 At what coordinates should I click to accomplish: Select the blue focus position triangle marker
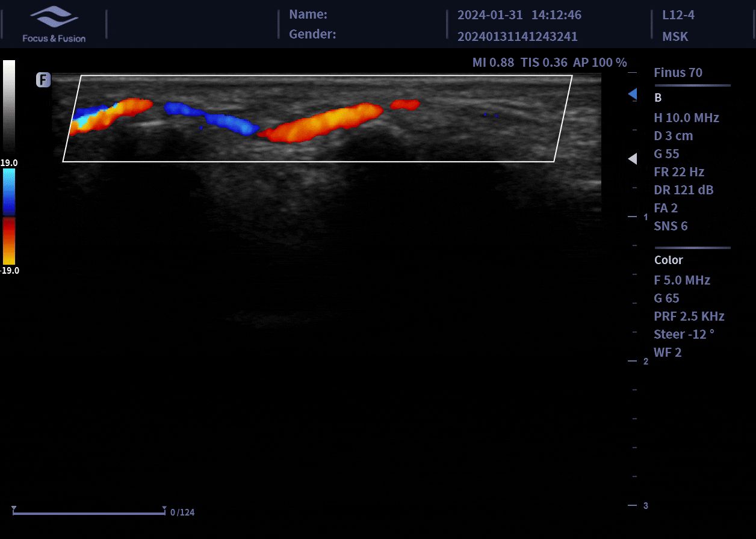pos(632,94)
